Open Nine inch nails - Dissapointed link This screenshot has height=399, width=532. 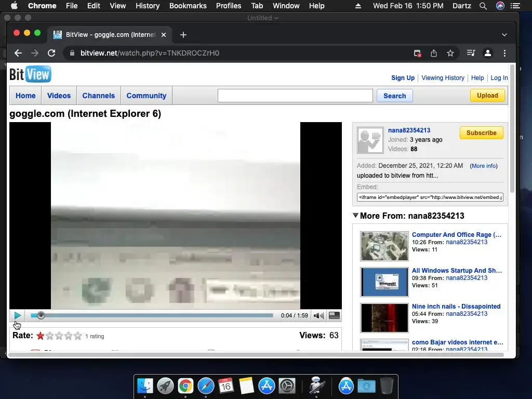456,307
